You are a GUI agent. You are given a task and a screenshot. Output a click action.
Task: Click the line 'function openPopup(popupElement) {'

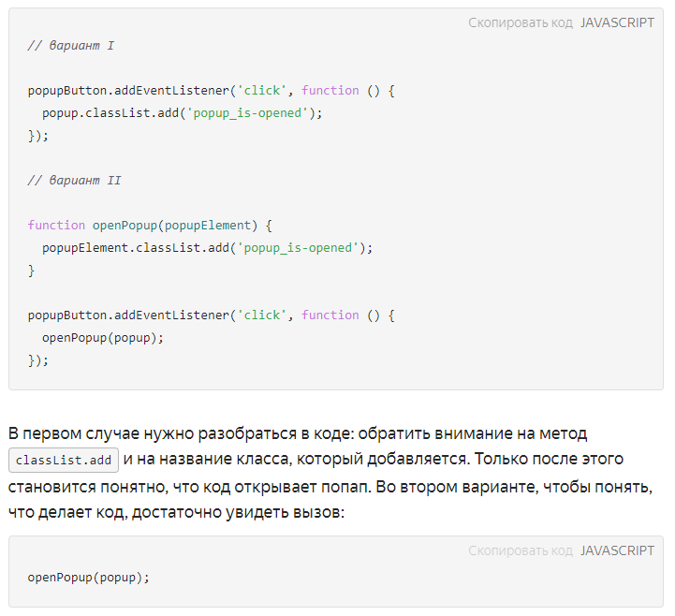point(150,226)
